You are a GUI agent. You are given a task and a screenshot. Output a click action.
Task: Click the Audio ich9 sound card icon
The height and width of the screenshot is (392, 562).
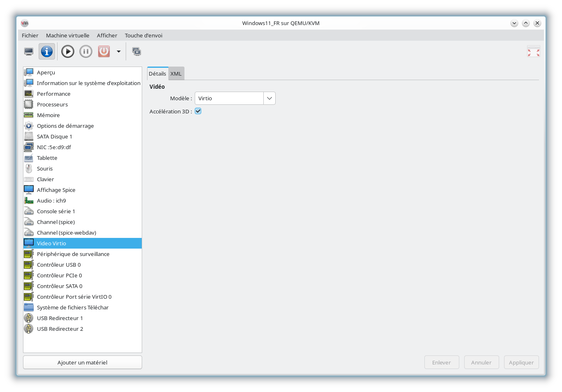tap(29, 201)
